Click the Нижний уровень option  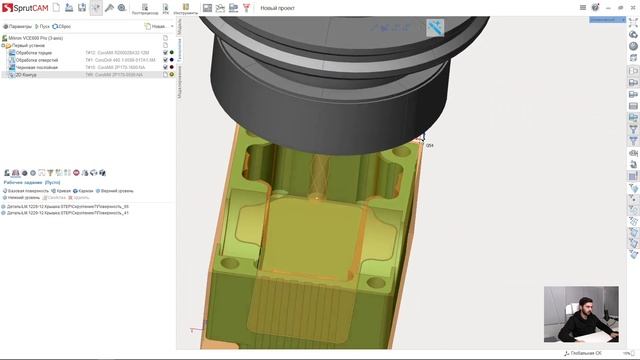click(x=21, y=198)
